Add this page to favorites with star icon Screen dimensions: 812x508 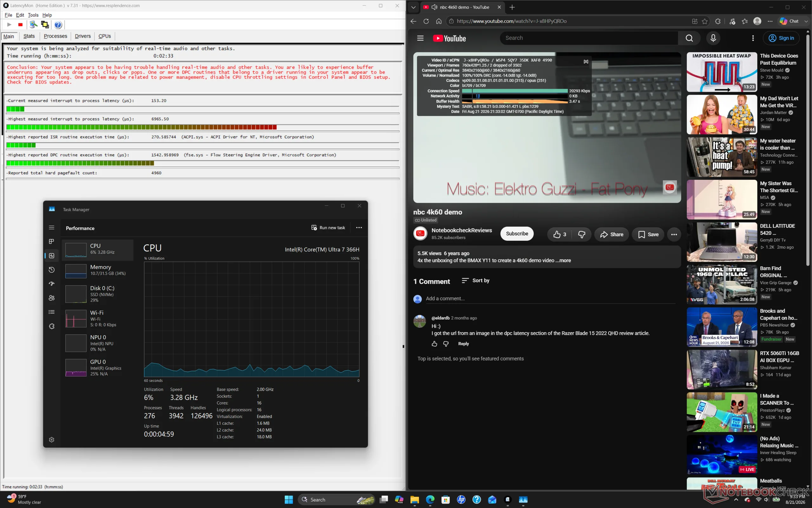(705, 21)
